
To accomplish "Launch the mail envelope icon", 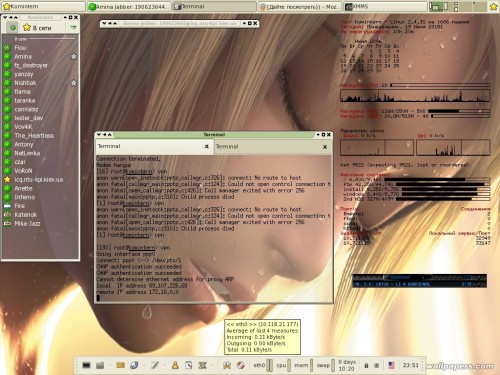I will pyautogui.click(x=120, y=365).
